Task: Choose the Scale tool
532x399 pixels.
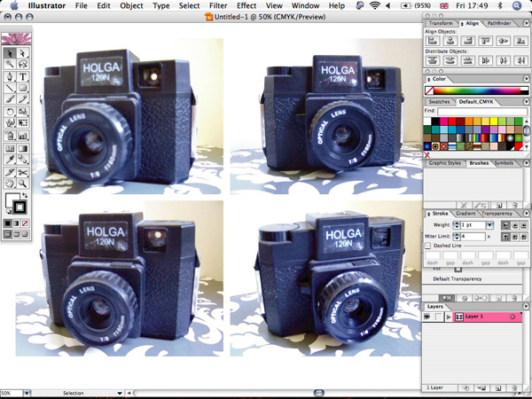Action: [22, 112]
